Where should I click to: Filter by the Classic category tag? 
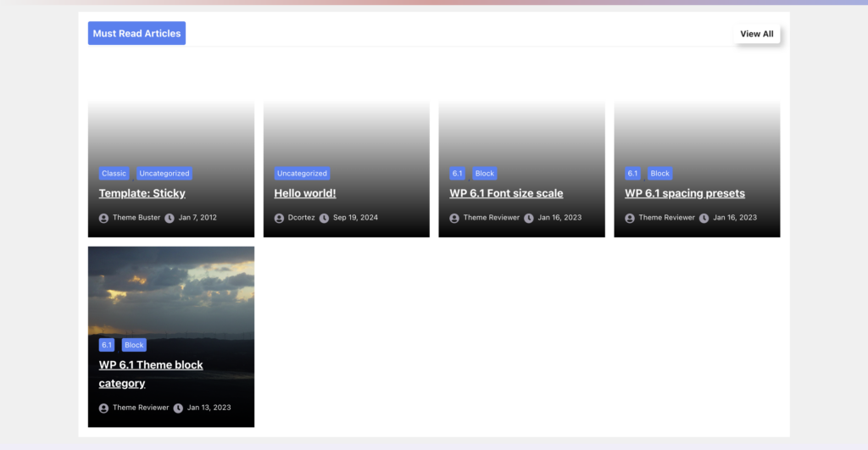[114, 174]
